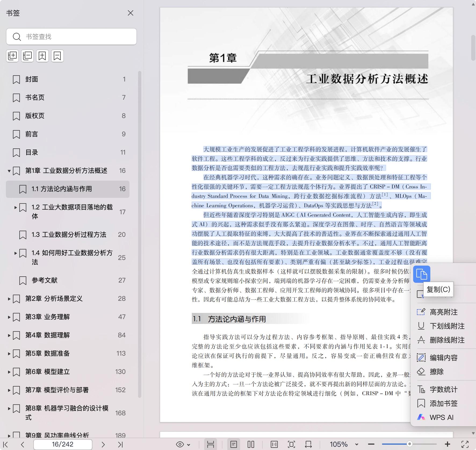Expand the 第2章 分析场景定义 bookmark

(9, 299)
